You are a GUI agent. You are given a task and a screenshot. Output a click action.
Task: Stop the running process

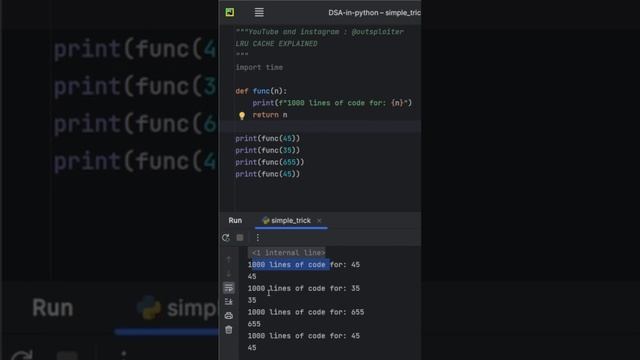[240, 238]
